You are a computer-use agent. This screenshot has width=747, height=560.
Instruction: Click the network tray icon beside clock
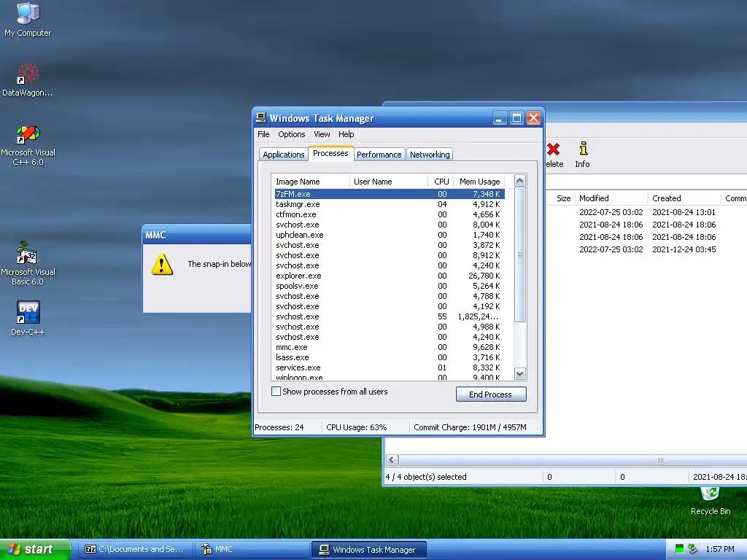click(x=693, y=549)
